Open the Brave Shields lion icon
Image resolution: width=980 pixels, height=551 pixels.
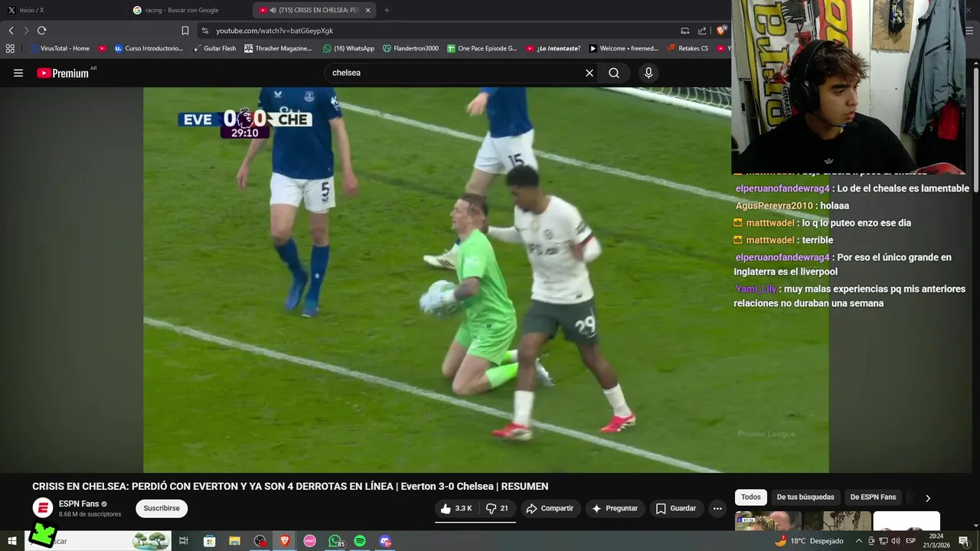(x=720, y=31)
